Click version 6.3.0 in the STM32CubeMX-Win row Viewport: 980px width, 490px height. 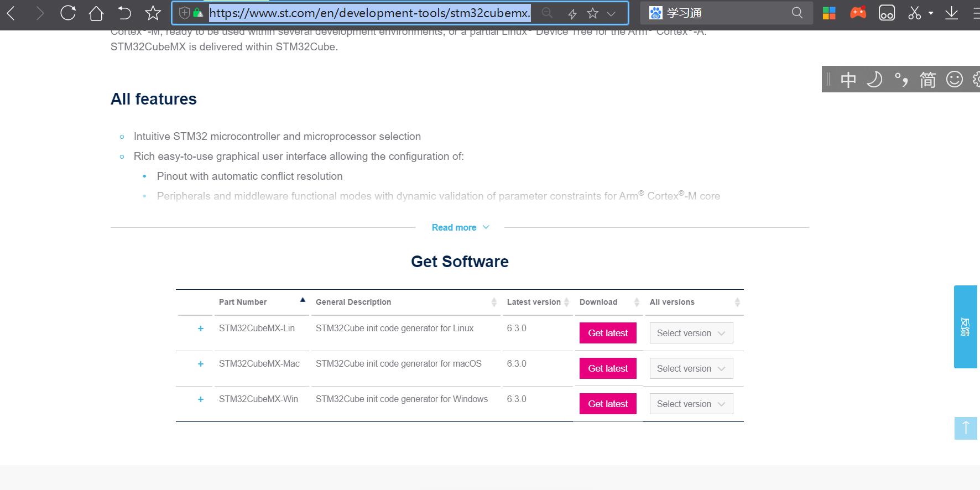(x=517, y=399)
